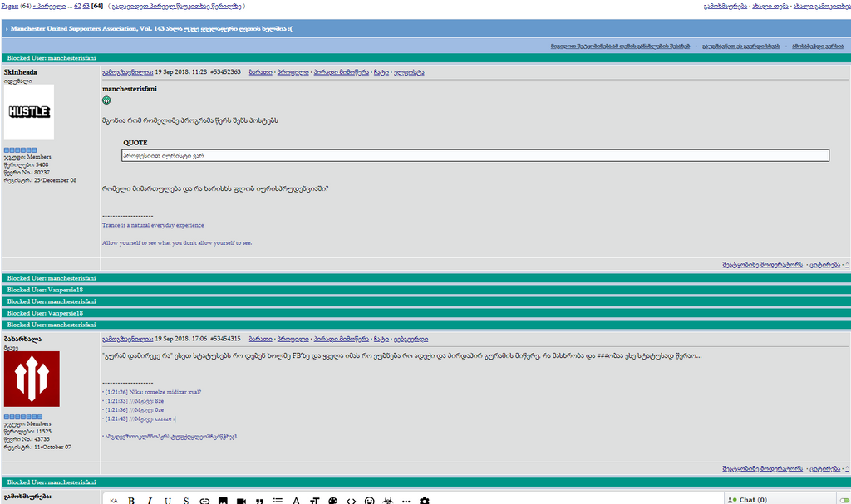Open more editor options with ellipsis icon

(x=406, y=500)
